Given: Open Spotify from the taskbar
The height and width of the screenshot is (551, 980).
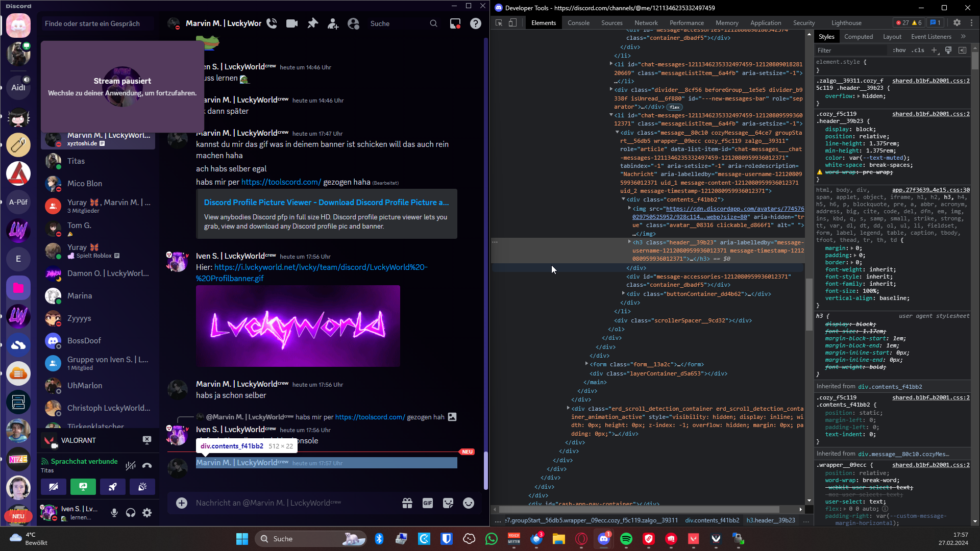Looking at the screenshot, I should coord(626,539).
